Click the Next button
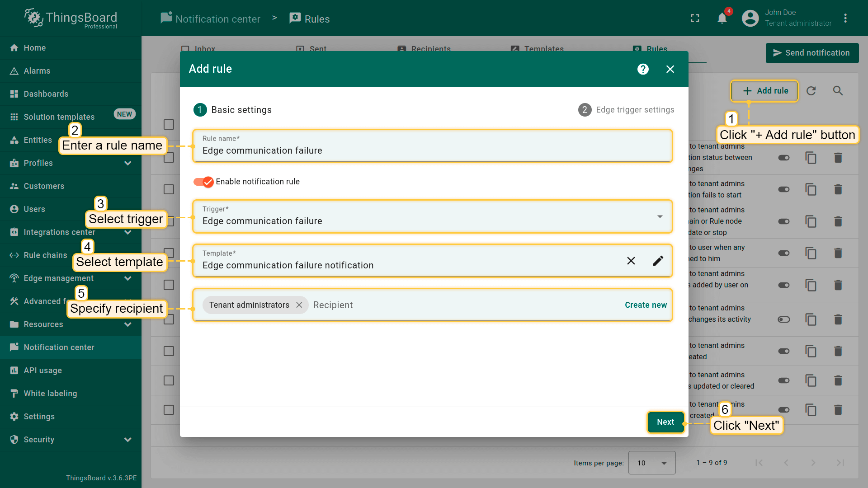The width and height of the screenshot is (868, 488). click(665, 422)
